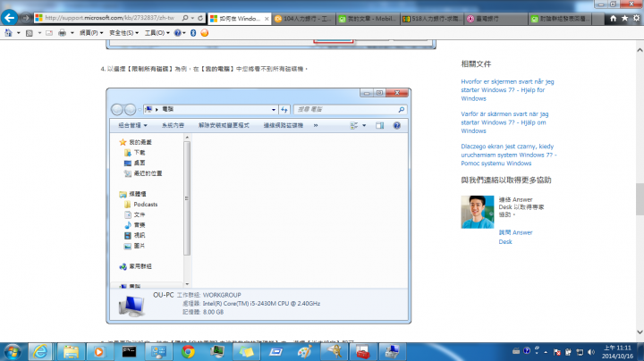Open Google Chrome from the taskbar
This screenshot has height=361, width=644.
click(188, 352)
